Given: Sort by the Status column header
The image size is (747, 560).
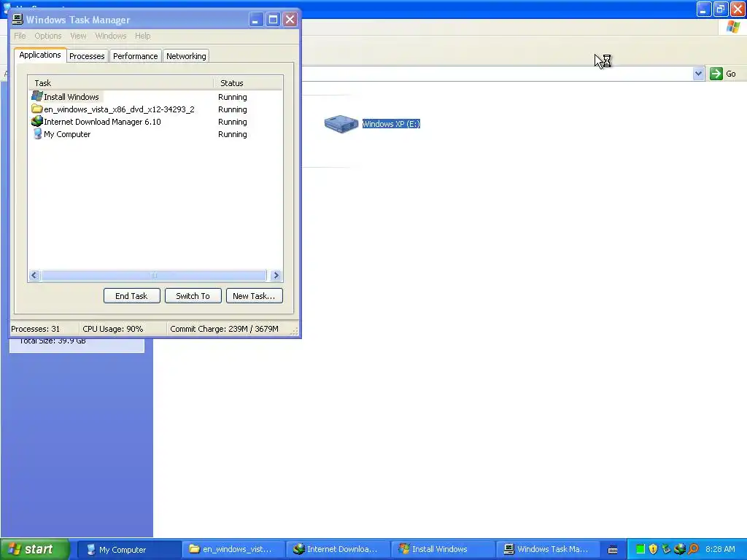Looking at the screenshot, I should (248, 83).
